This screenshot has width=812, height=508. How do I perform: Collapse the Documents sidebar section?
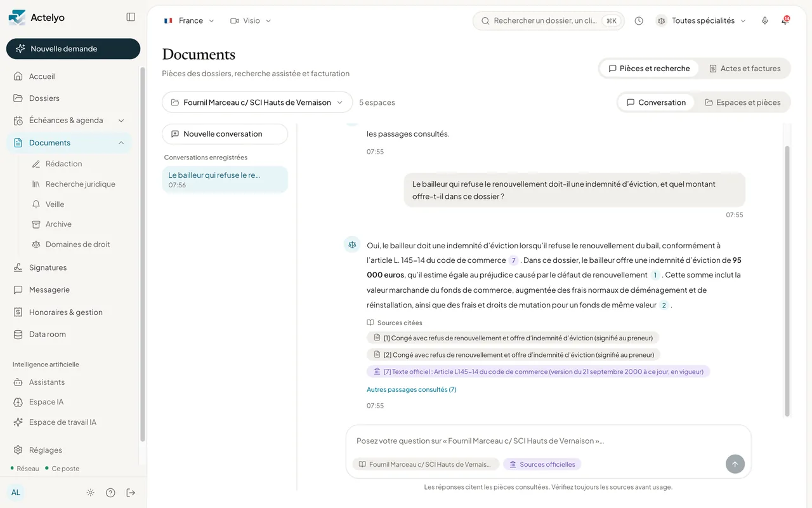tap(121, 143)
